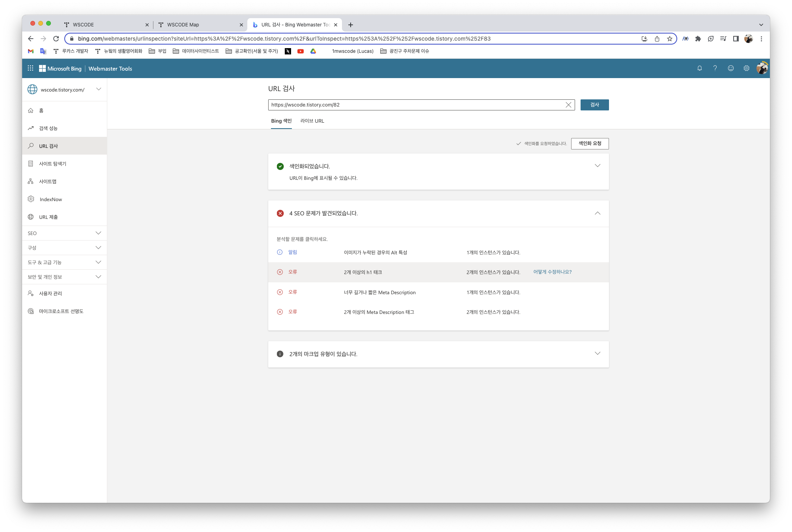This screenshot has width=792, height=532.
Task: Open the notifications bell icon
Action: pyautogui.click(x=699, y=68)
